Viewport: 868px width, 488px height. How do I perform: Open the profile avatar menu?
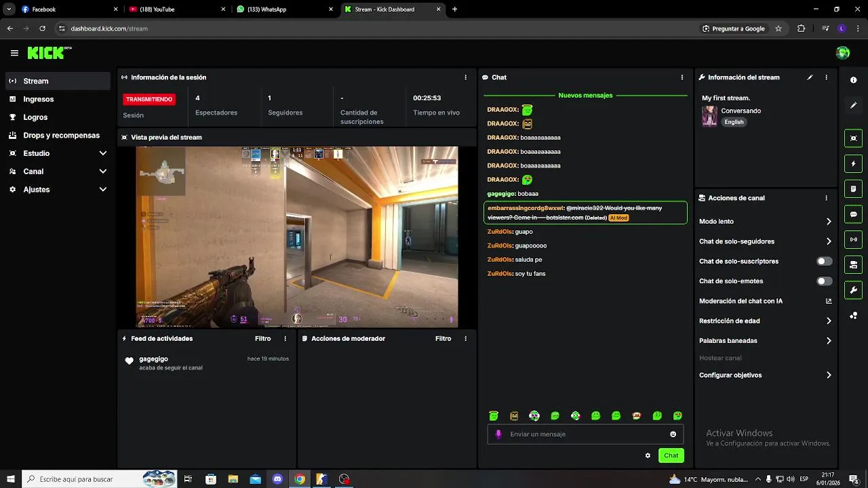tap(843, 53)
